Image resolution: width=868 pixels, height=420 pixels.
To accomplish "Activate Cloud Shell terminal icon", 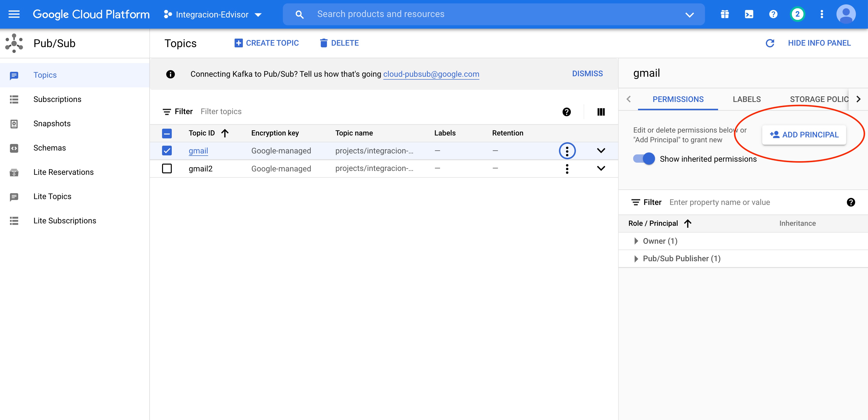I will click(x=749, y=14).
